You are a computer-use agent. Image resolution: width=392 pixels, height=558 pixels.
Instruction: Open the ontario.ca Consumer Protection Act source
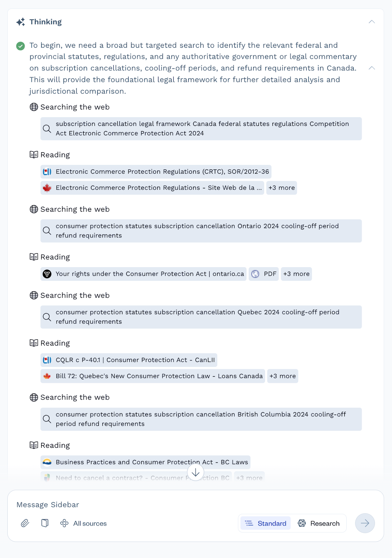[143, 274]
